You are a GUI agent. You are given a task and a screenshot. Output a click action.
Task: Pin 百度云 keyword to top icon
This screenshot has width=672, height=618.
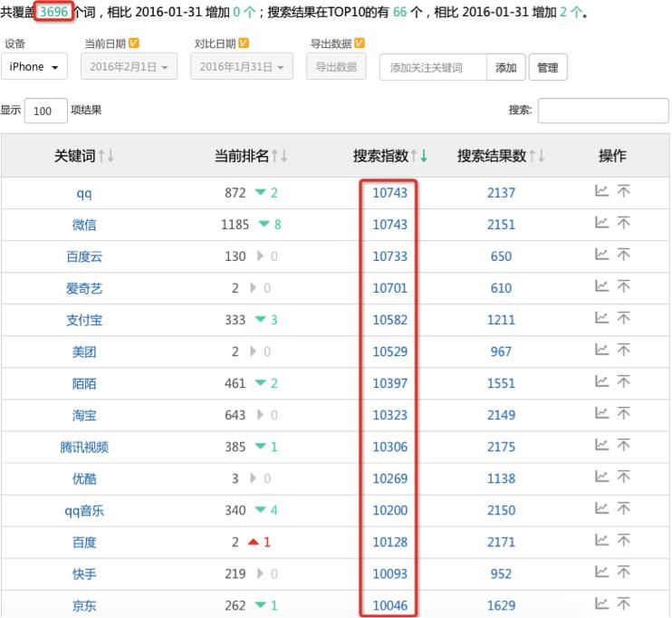pyautogui.click(x=624, y=255)
